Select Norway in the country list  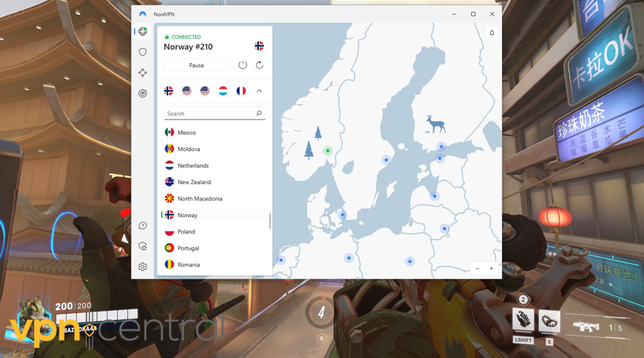(x=215, y=215)
